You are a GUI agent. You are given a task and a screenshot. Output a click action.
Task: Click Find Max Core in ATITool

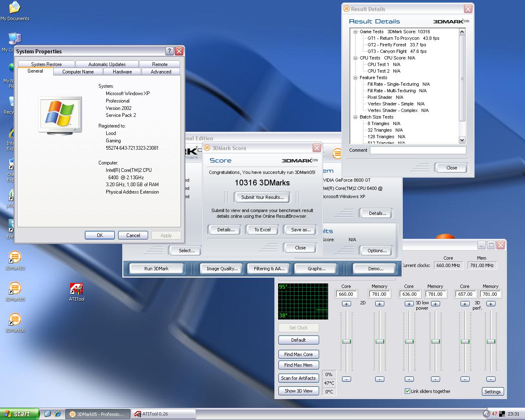299,354
